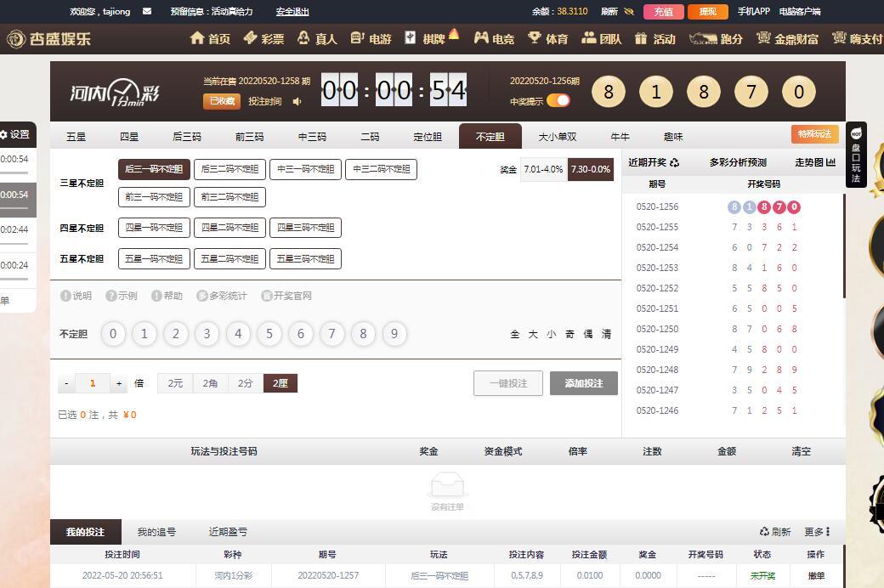Open the 团队 team section
The height and width of the screenshot is (588, 884).
(601, 38)
